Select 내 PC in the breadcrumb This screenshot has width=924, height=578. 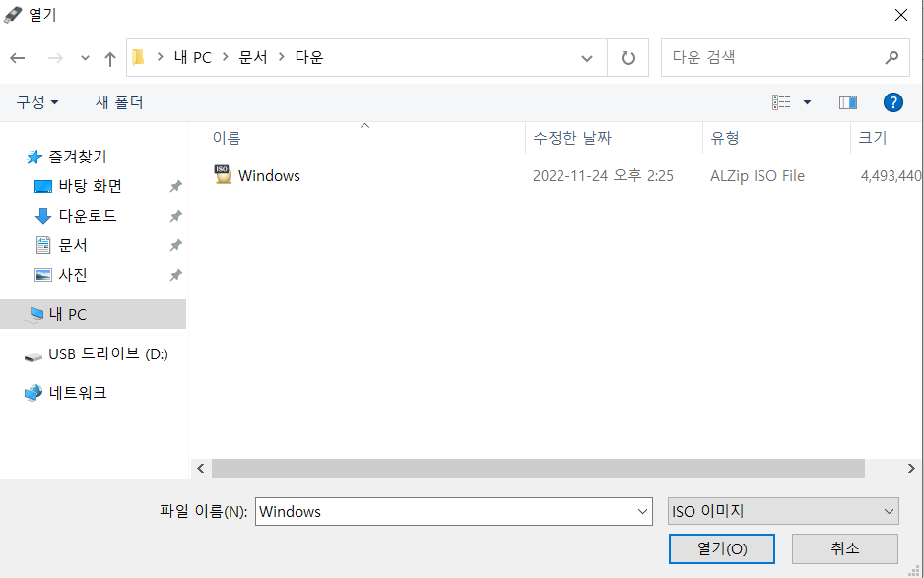click(x=191, y=57)
